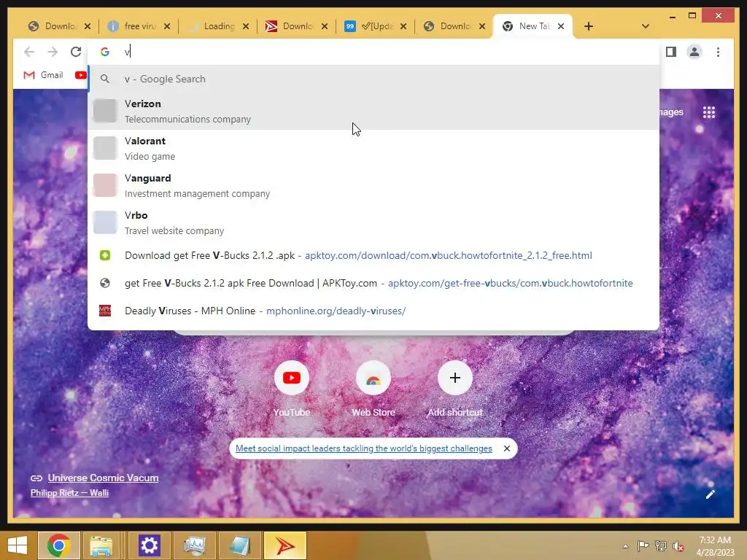The image size is (747, 560).
Task: Open the social impact leaders link
Action: 364,448
